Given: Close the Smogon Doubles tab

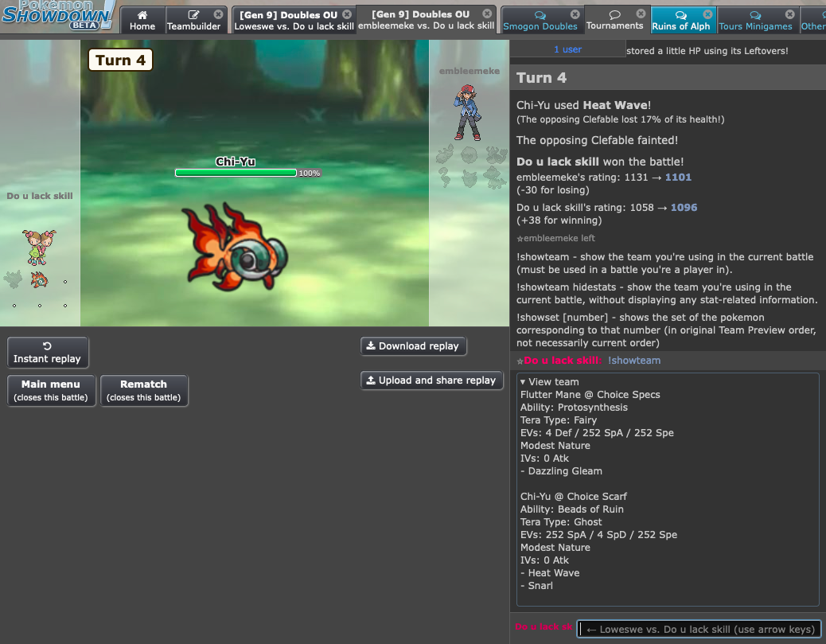Looking at the screenshot, I should (x=575, y=14).
